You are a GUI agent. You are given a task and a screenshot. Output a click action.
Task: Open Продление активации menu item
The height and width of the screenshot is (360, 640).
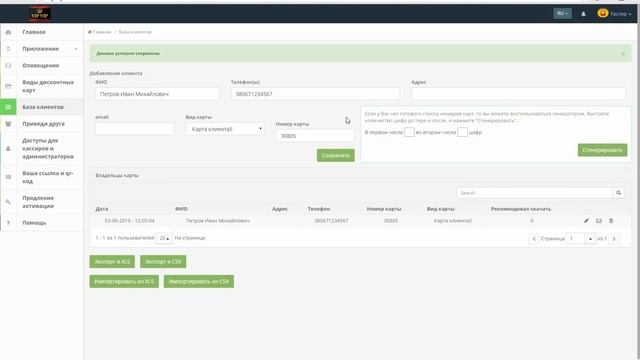(x=38, y=202)
